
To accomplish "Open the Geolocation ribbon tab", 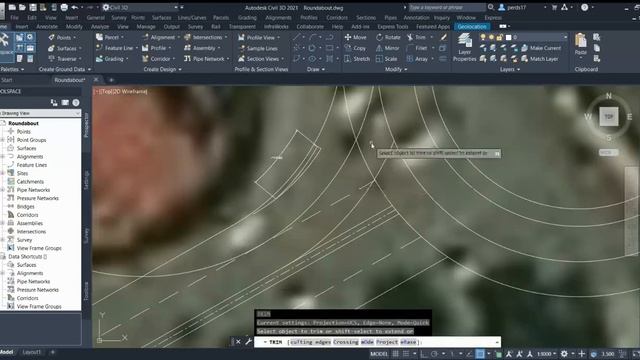I will (472, 27).
